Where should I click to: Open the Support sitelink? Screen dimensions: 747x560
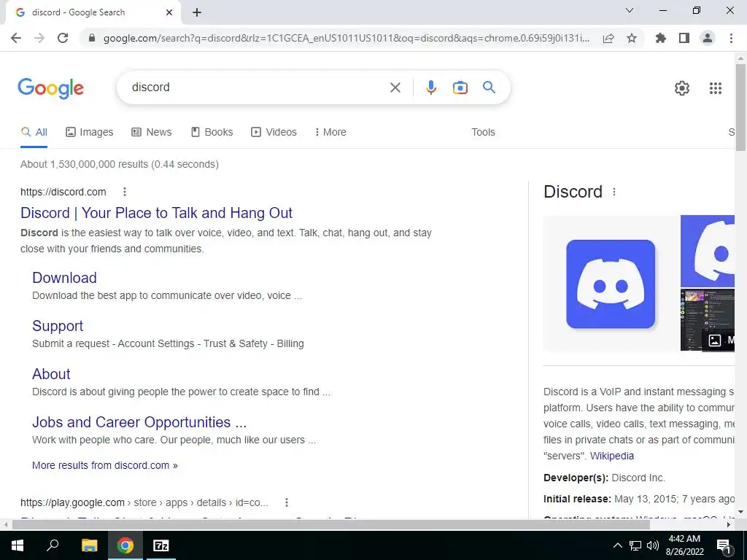pyautogui.click(x=58, y=326)
